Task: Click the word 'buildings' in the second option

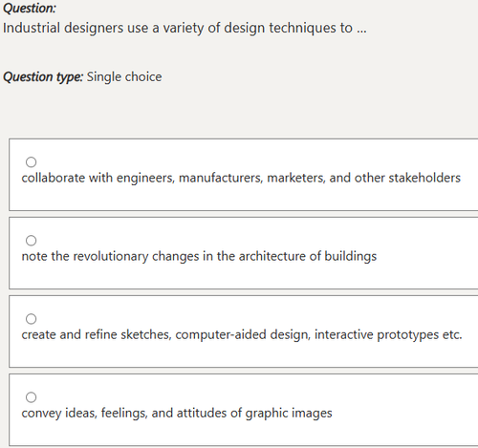Action: click(x=351, y=256)
